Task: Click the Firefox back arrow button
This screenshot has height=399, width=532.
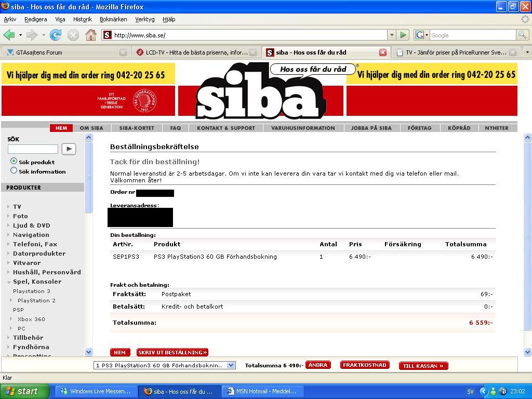Action: [9, 35]
